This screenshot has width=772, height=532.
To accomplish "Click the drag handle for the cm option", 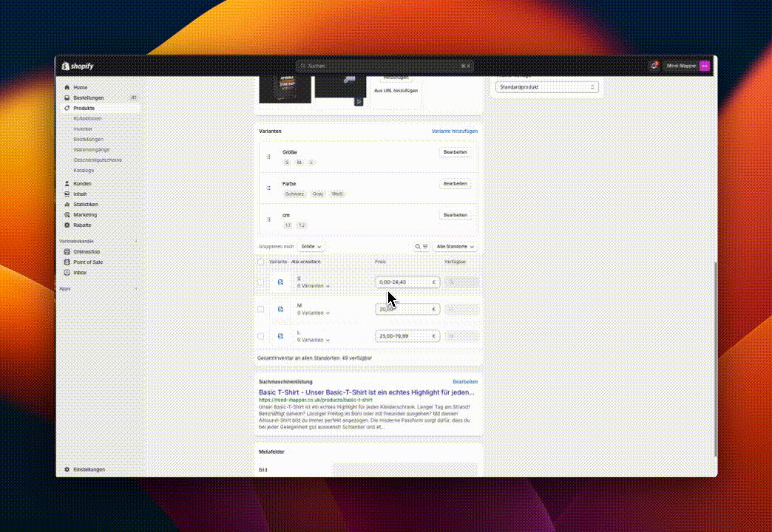I will coord(269,219).
